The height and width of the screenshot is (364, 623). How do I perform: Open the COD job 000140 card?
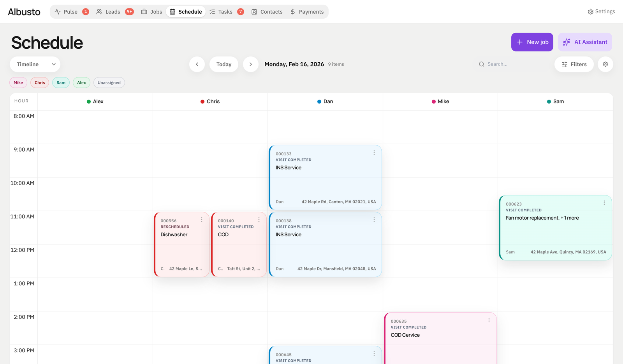[239, 244]
